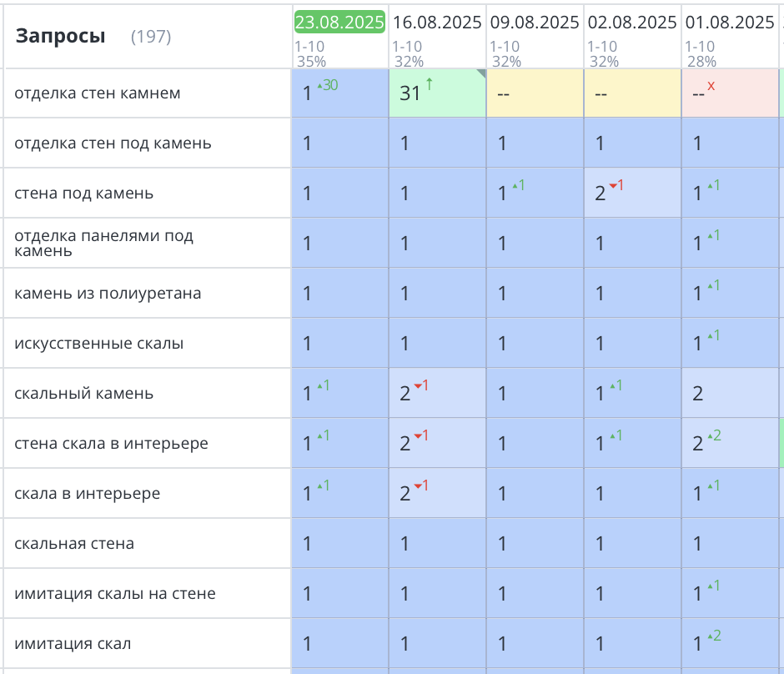Click the green up arrow inside the 31 cell
The image size is (784, 674).
click(x=429, y=83)
